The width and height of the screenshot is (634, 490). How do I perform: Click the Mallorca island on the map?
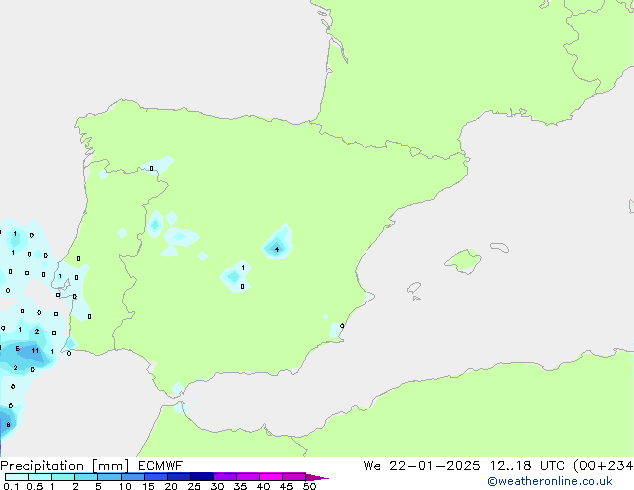(463, 261)
